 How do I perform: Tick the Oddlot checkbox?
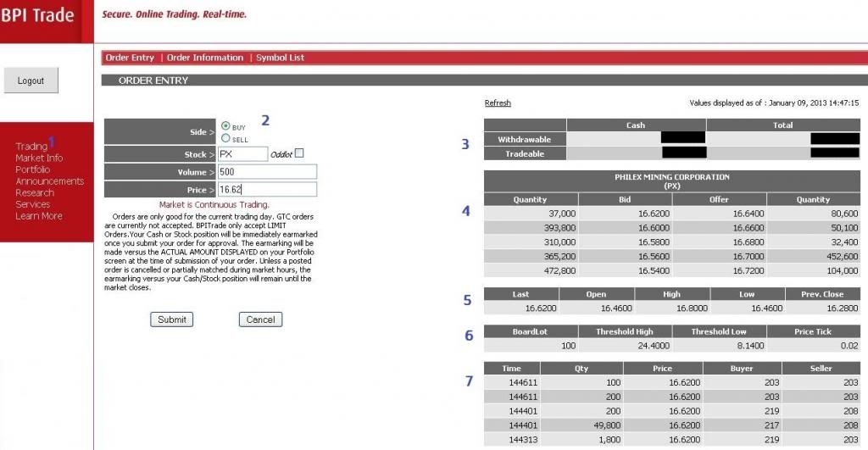(299, 153)
